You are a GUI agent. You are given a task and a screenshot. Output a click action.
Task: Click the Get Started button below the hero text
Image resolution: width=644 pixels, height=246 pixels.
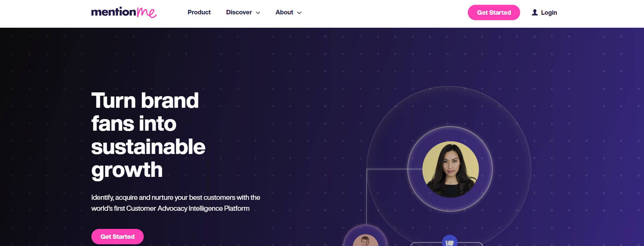tap(117, 236)
